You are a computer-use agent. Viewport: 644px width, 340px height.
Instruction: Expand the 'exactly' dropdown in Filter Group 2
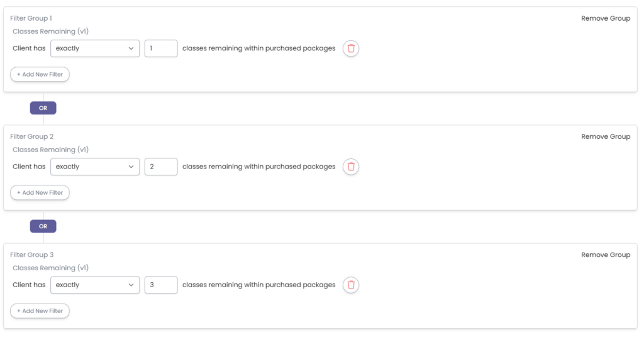point(95,167)
